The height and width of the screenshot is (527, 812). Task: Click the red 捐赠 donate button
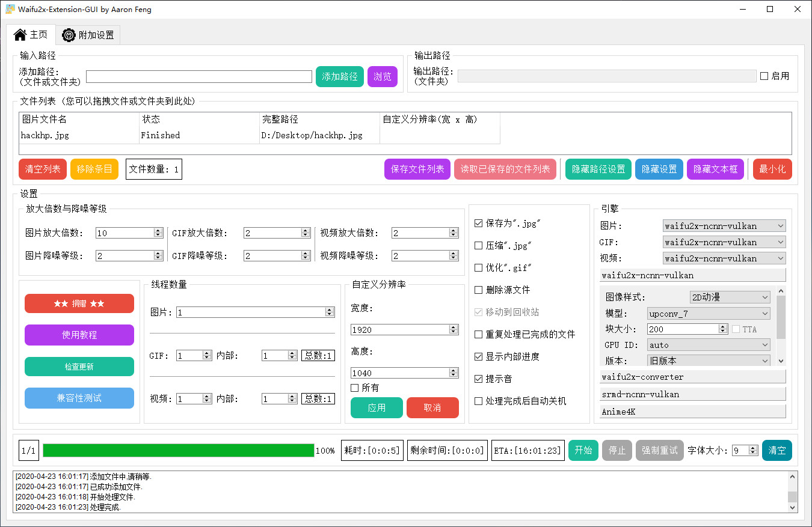pyautogui.click(x=79, y=303)
